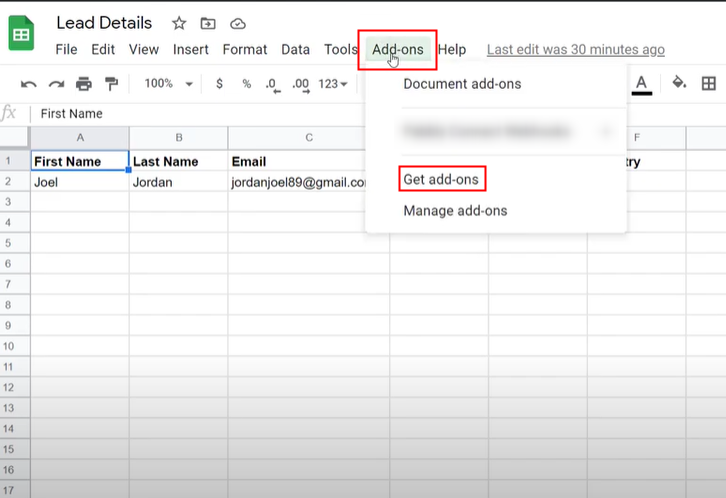726x498 pixels.
Task: Open the Help menu
Action: 452,50
